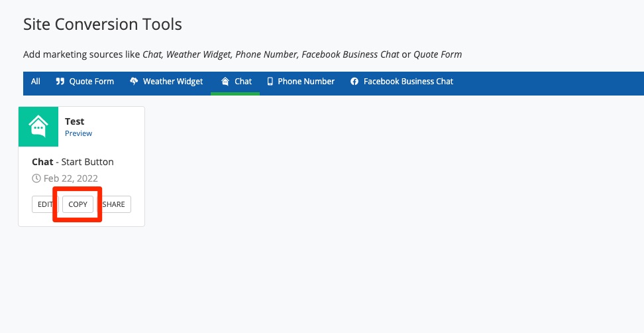Open the Quote Form tab

[91, 82]
